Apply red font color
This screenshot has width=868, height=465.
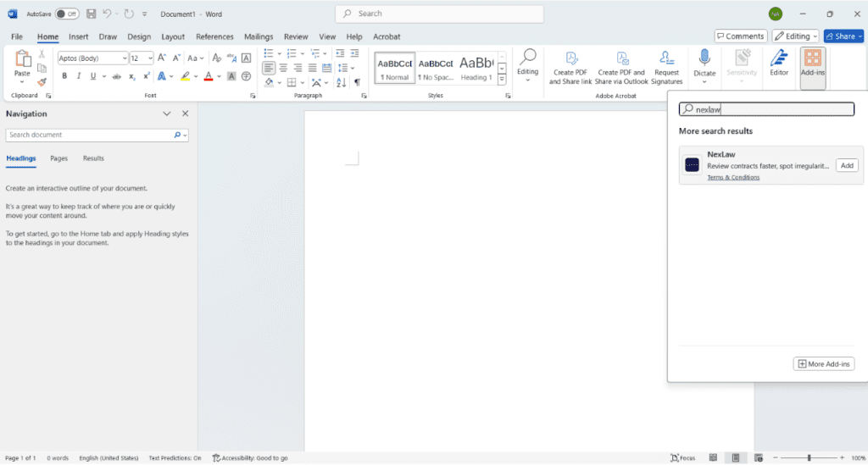pos(209,76)
